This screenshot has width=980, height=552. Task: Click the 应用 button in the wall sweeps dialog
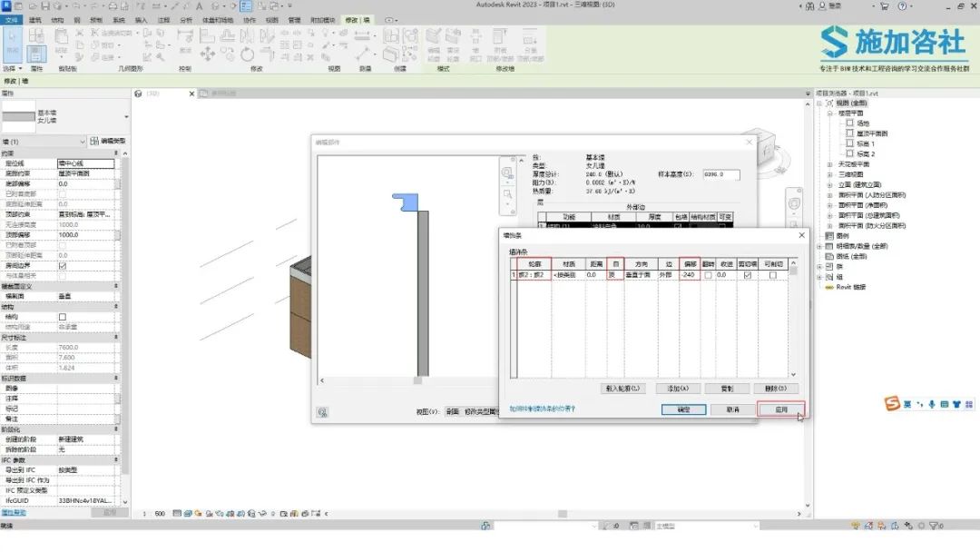pyautogui.click(x=780, y=409)
